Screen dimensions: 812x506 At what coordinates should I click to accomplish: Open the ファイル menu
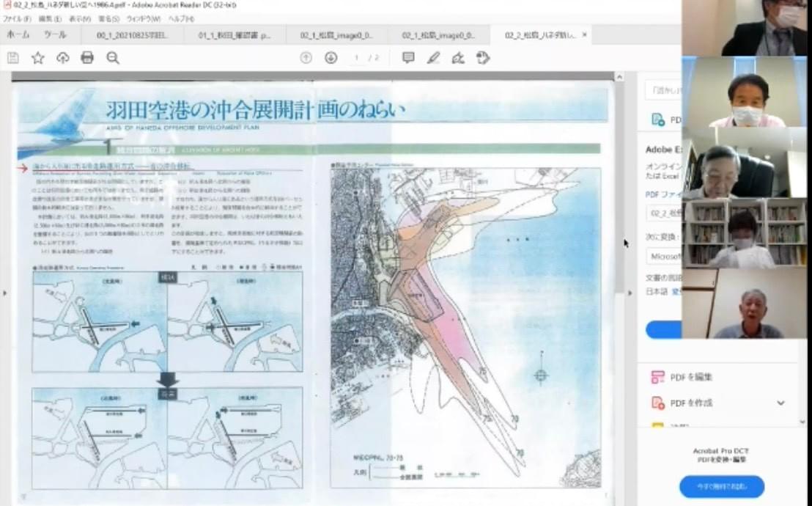[17, 18]
